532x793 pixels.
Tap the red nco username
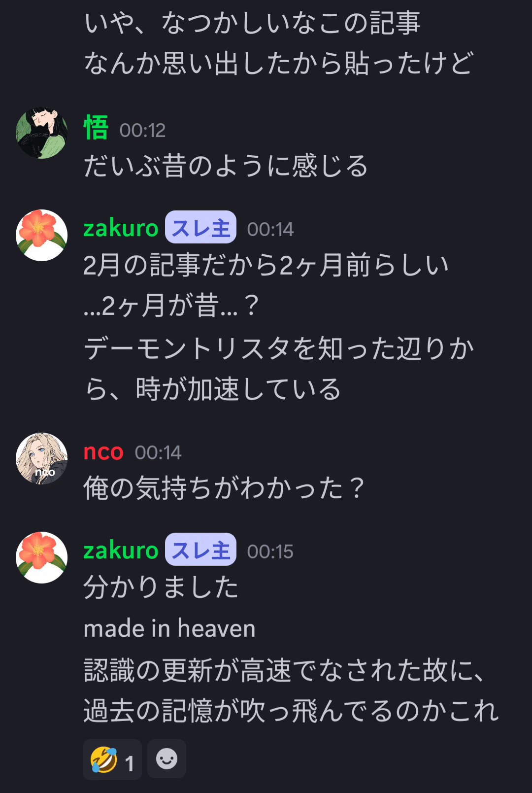(x=103, y=452)
